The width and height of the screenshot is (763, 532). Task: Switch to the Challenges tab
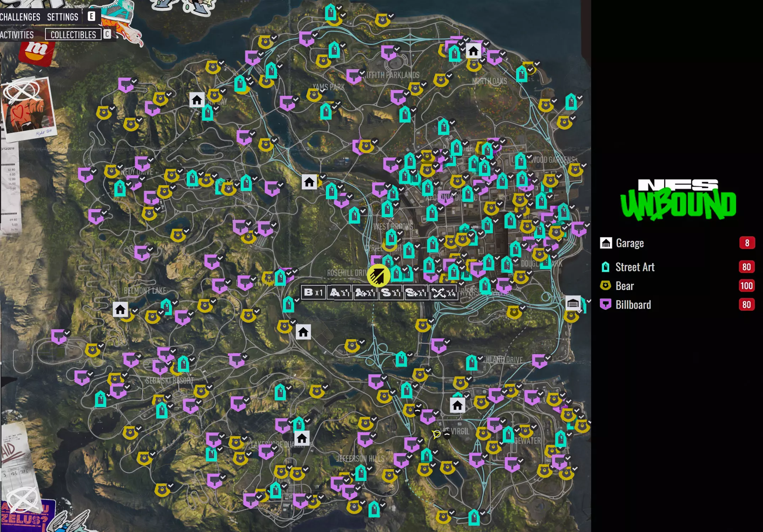click(x=20, y=17)
